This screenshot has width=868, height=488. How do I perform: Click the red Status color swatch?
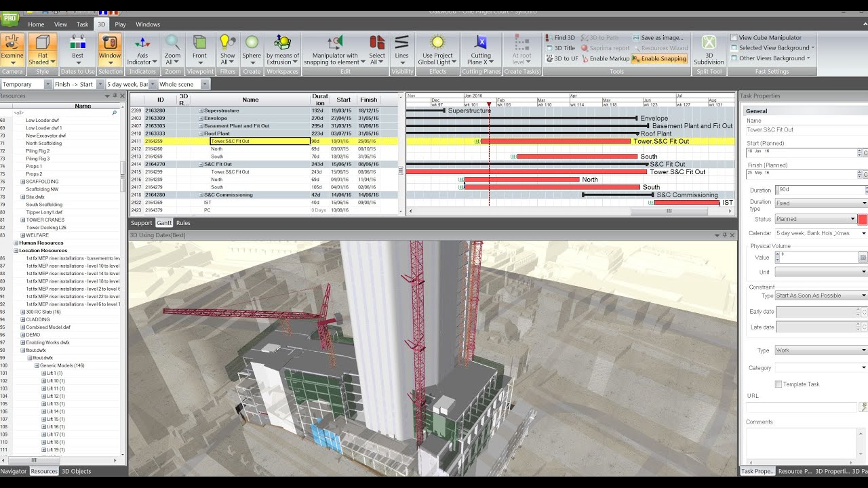coord(863,219)
